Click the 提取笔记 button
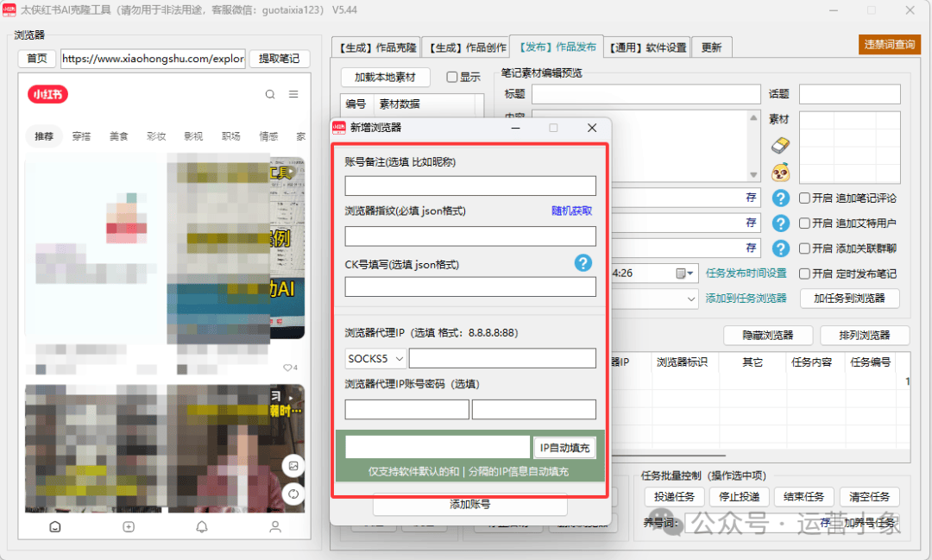The width and height of the screenshot is (932, 560). [x=280, y=59]
